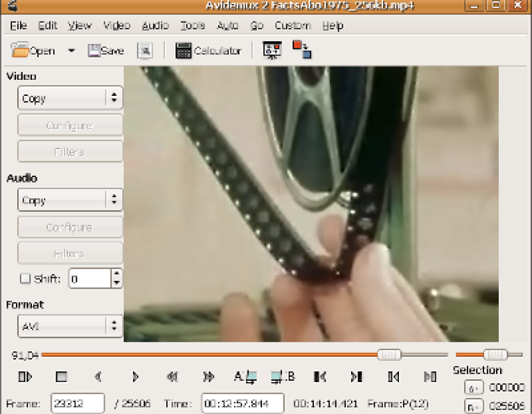Go to next frame arrow
This screenshot has width=532, height=414.
tap(135, 377)
